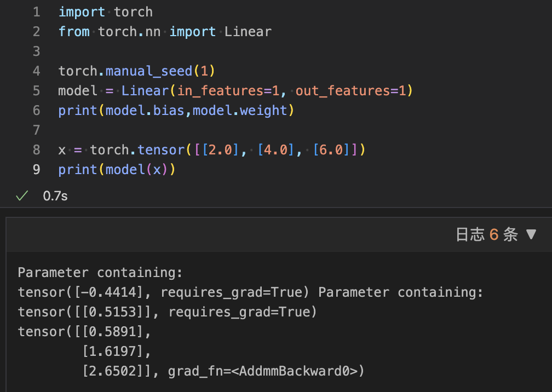The image size is (552, 392).
Task: Click the 日志 6 条 log label
Action: pos(486,235)
